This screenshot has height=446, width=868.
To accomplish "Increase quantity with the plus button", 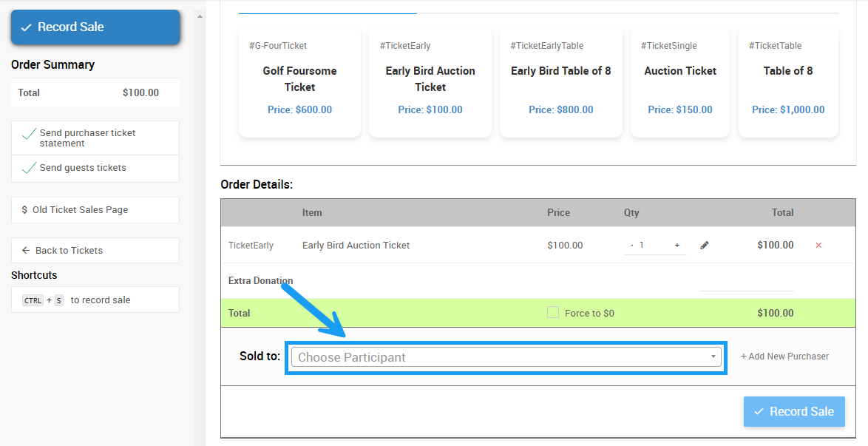I will click(677, 246).
